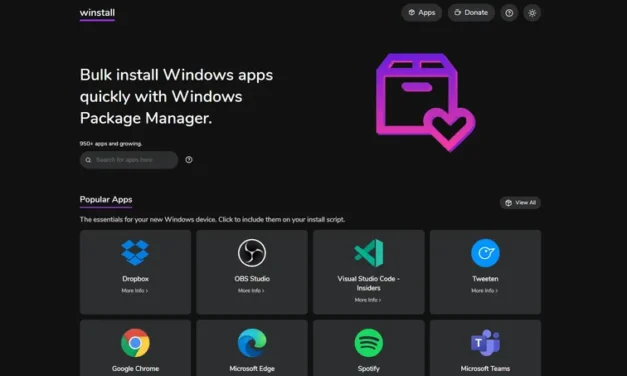Screen dimensions: 627x376
Task: Click the Popular Apps heading
Action: [x=106, y=200]
